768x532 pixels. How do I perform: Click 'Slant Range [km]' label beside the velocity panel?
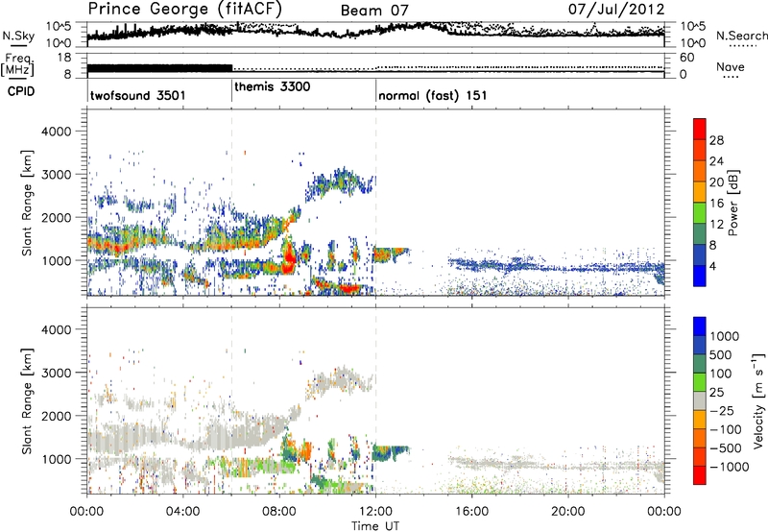click(x=27, y=401)
